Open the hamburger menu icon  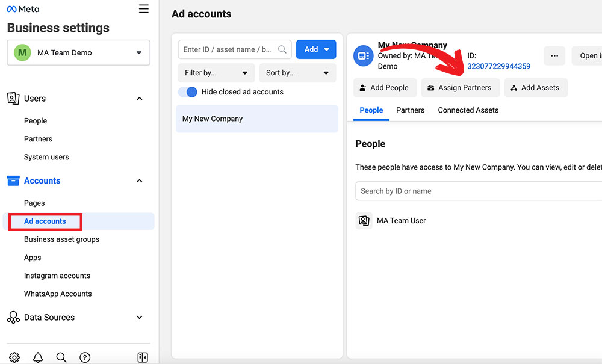pos(143,9)
